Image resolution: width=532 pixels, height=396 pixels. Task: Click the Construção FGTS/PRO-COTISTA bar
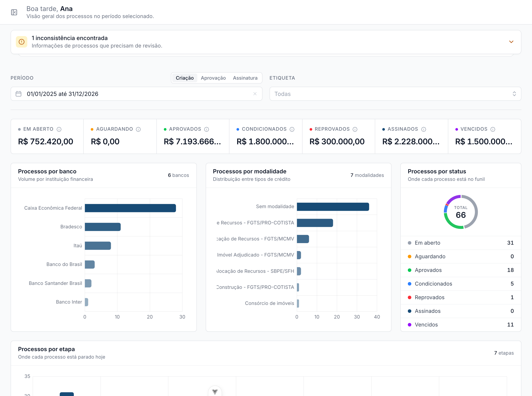pos(298,287)
